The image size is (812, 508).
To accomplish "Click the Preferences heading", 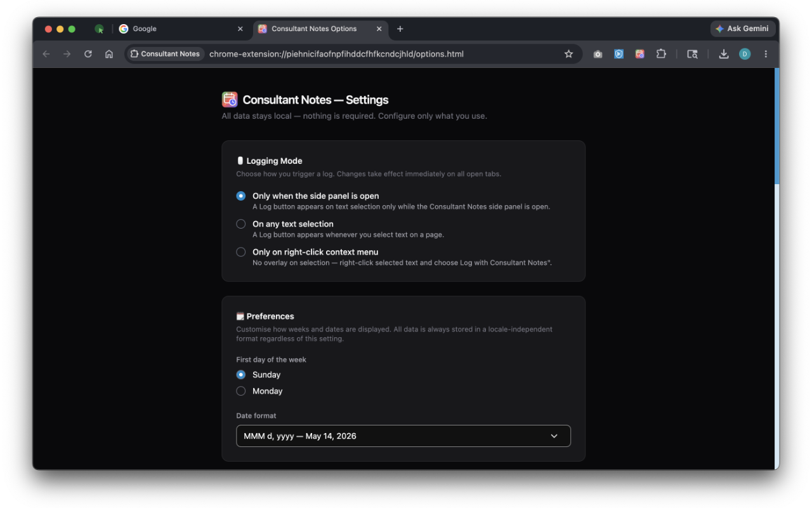I will point(270,316).
